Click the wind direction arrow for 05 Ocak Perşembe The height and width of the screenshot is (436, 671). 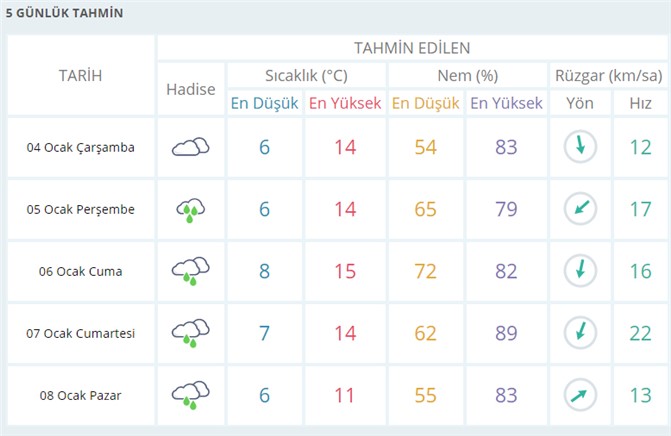pos(579,209)
